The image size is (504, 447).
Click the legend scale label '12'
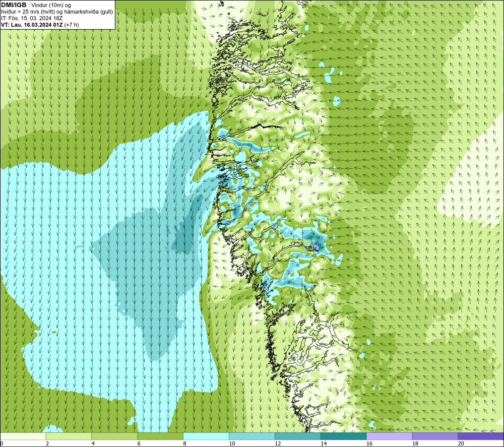tap(278, 443)
